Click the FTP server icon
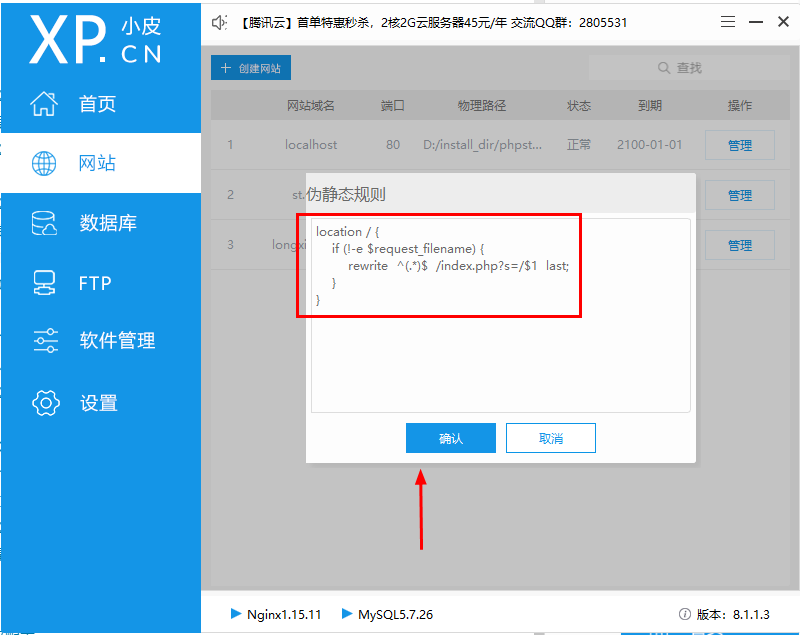Screen dimensions: 800x635 point(44,283)
